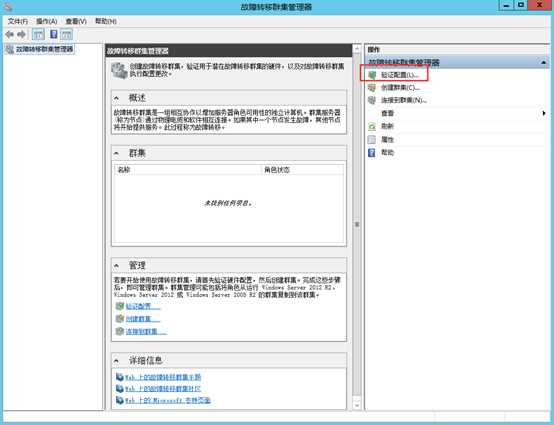The image size is (554, 425).
Task: Minimize the 故障转移群集管理器 window
Action: (506, 5)
